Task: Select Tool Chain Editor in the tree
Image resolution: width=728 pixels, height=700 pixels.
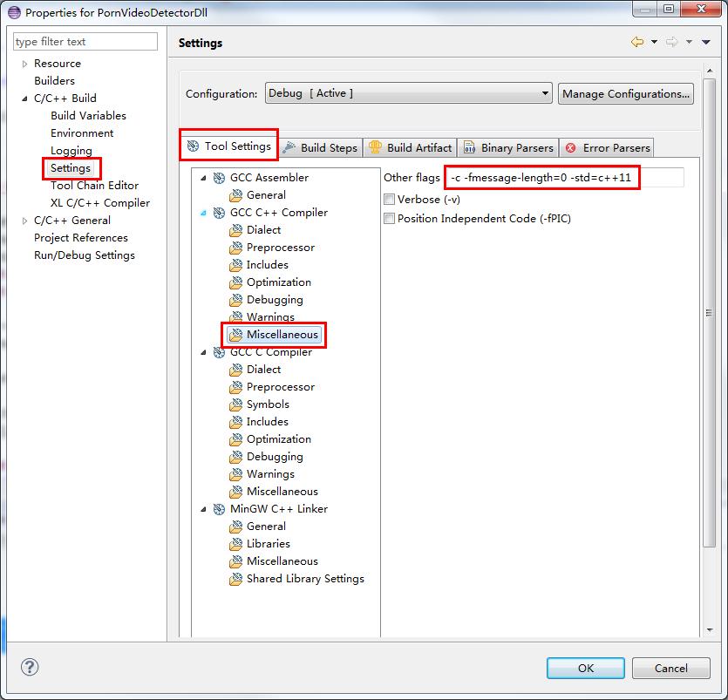Action: 94,186
